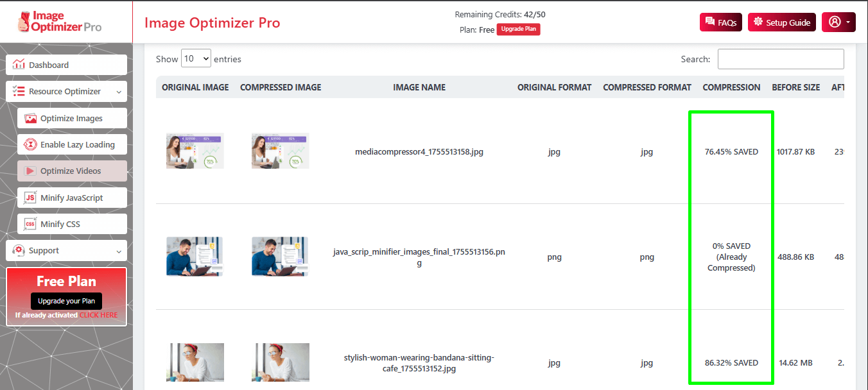Image resolution: width=868 pixels, height=390 pixels.
Task: Click the FAQs chat bubble icon
Action: (x=710, y=22)
